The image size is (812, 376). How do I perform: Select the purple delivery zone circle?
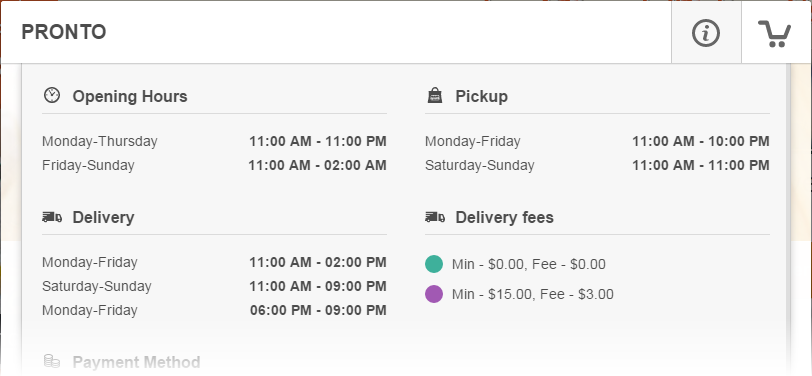point(434,294)
